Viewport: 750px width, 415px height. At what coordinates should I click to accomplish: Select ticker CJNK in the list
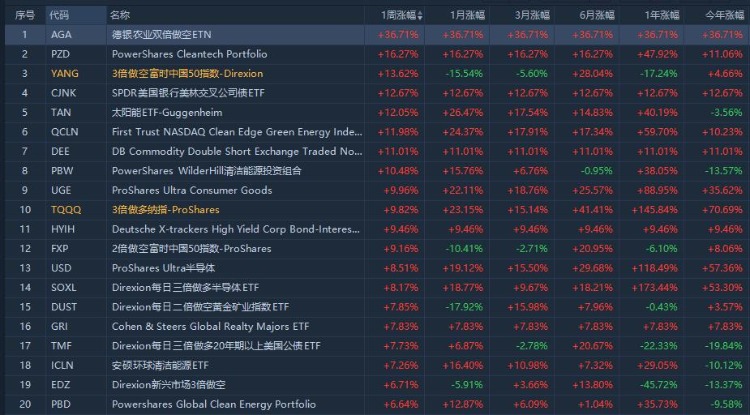pos(64,93)
